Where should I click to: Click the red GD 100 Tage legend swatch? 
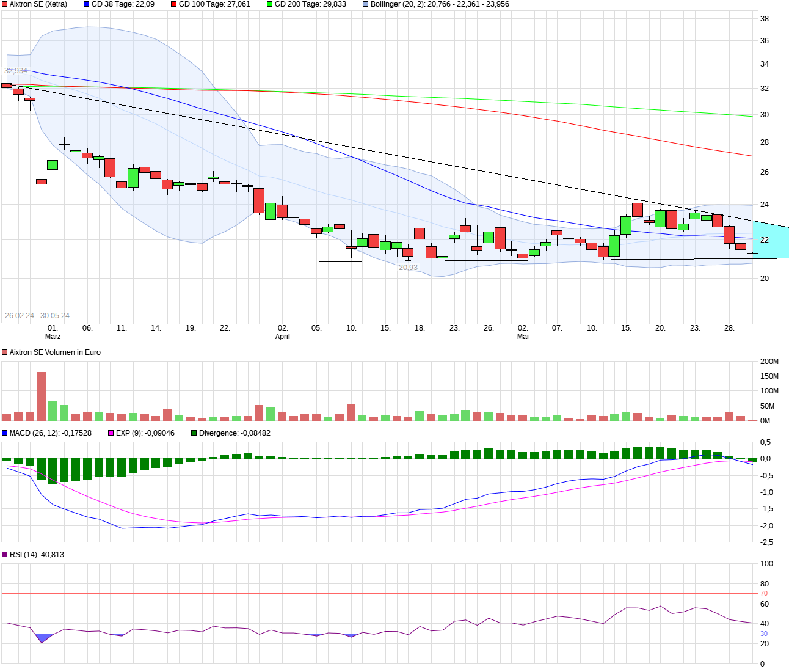coord(174,4)
